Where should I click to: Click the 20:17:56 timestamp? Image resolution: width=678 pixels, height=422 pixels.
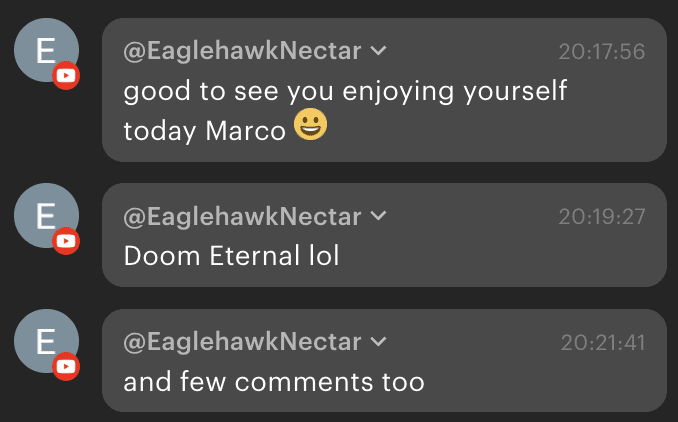point(601,52)
